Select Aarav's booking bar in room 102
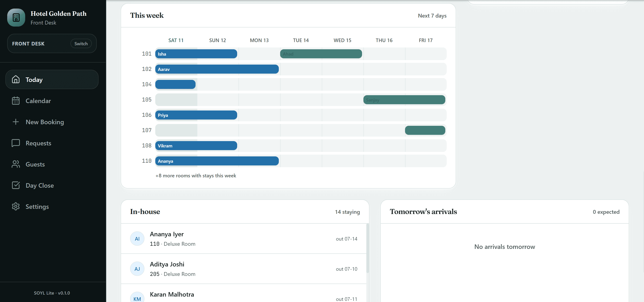 coord(217,69)
